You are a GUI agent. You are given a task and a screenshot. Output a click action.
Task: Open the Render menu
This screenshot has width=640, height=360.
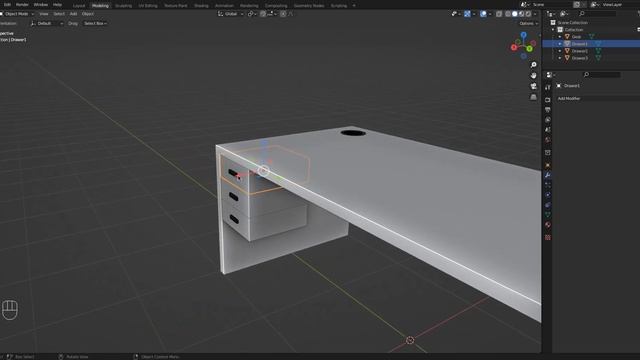[22, 4]
